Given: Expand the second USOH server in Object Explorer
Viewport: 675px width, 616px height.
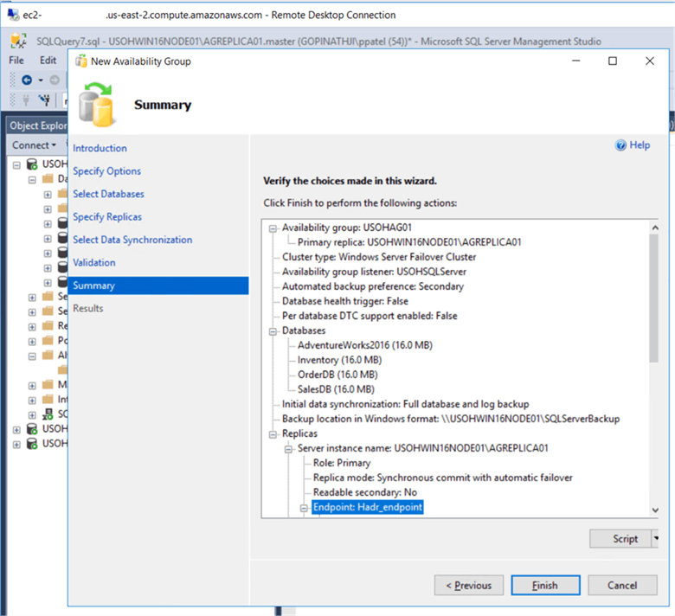Looking at the screenshot, I should click(16, 430).
